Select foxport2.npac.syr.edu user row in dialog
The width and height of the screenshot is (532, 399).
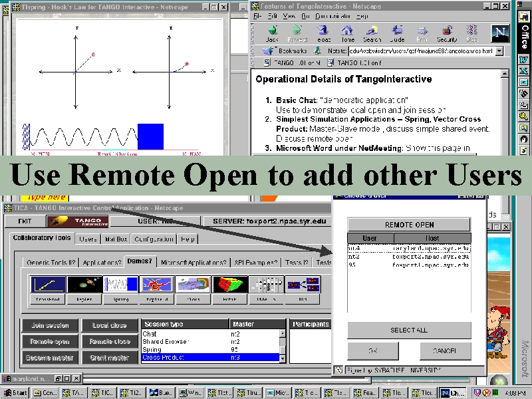pyautogui.click(x=409, y=257)
